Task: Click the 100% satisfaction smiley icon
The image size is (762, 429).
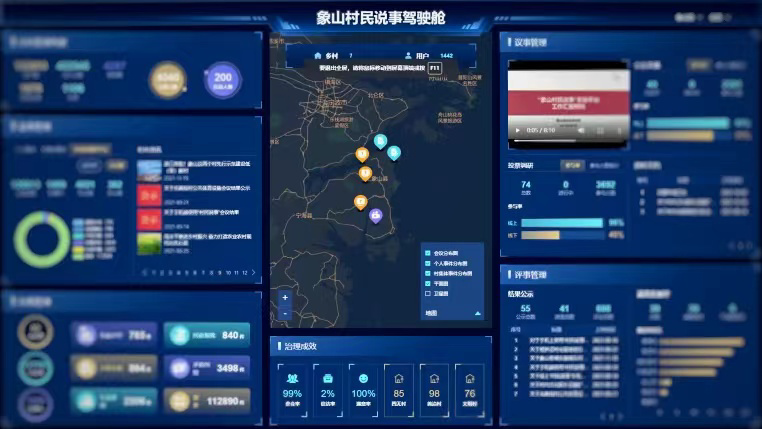Action: pyautogui.click(x=363, y=379)
